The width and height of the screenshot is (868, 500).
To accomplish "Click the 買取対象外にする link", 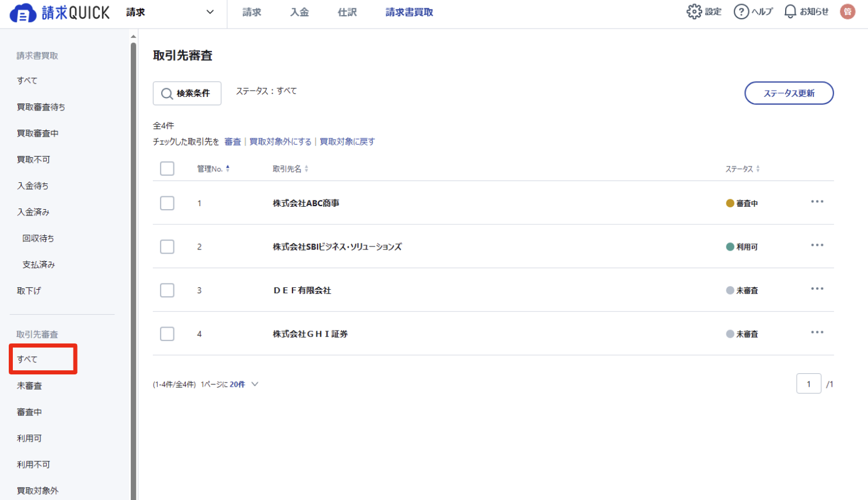I will point(280,142).
